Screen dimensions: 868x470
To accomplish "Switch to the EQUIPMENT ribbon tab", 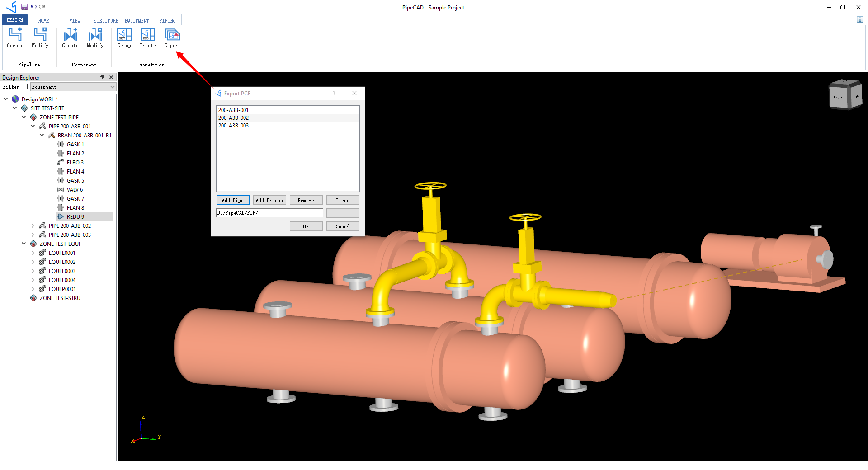I will coord(137,20).
